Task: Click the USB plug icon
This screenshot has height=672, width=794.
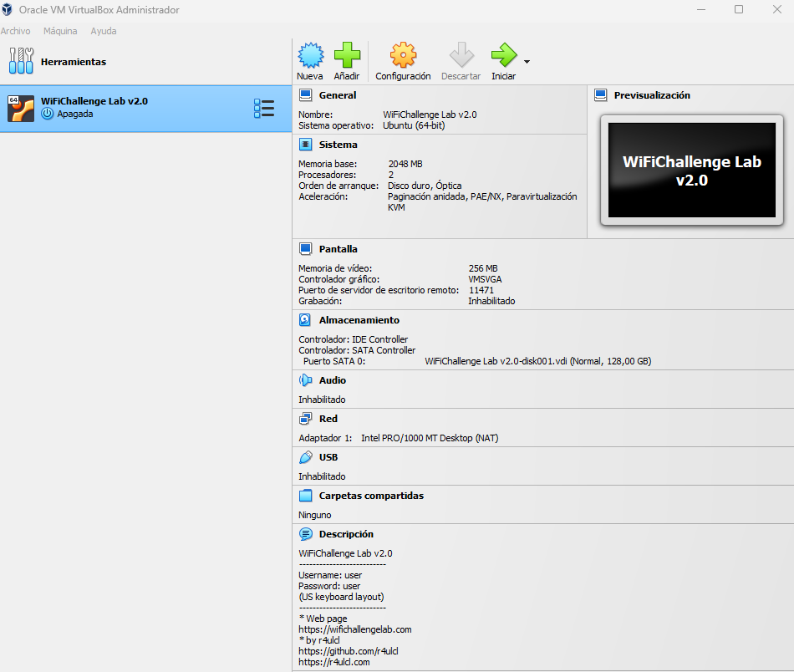Action: pyautogui.click(x=305, y=457)
